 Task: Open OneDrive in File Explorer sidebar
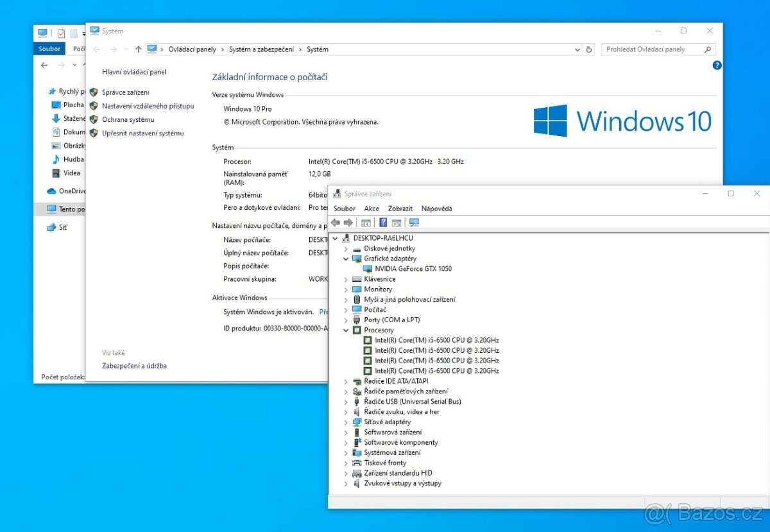pyautogui.click(x=72, y=191)
